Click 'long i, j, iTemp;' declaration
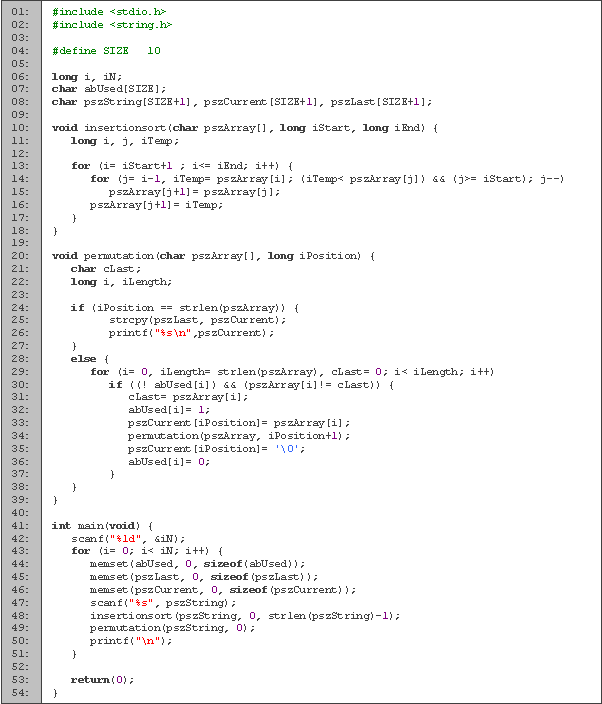 point(125,141)
